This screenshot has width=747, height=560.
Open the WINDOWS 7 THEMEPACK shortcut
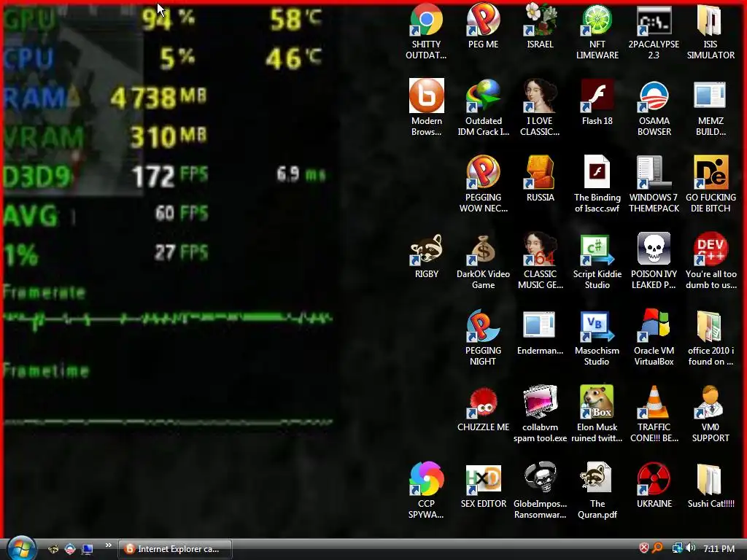tap(654, 172)
